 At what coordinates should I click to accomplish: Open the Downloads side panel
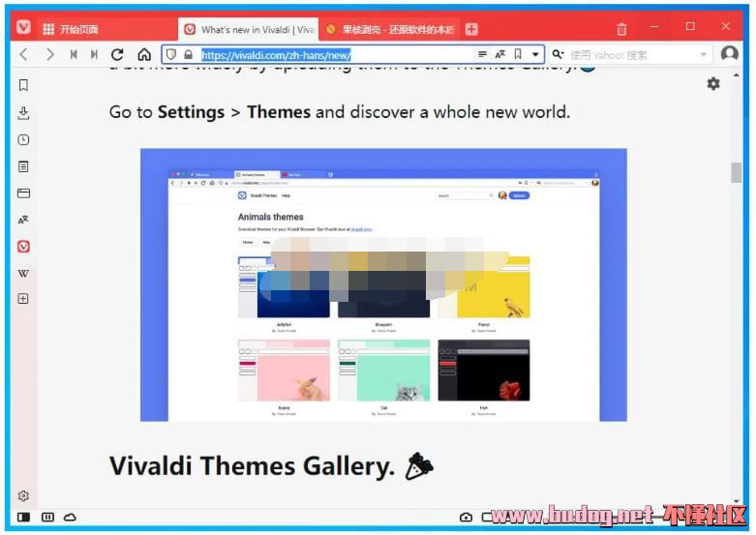(23, 112)
